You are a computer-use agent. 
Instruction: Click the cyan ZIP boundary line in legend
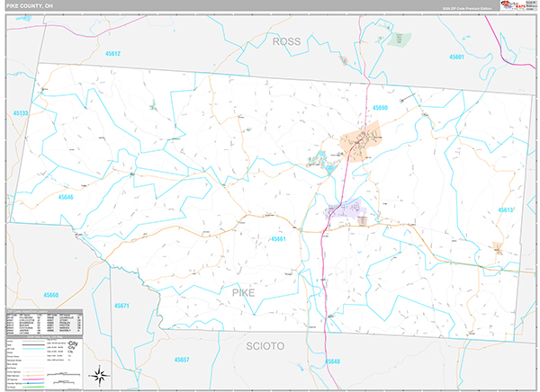click(x=33, y=349)
